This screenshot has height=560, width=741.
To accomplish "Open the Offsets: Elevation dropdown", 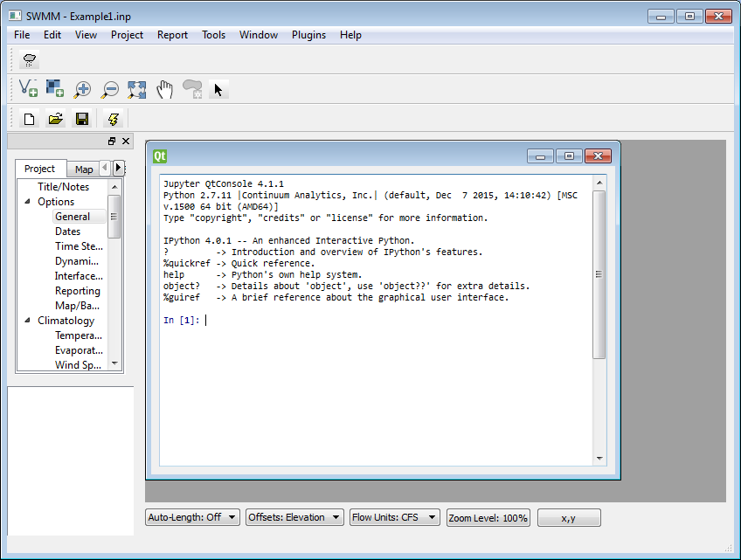I will click(x=294, y=517).
